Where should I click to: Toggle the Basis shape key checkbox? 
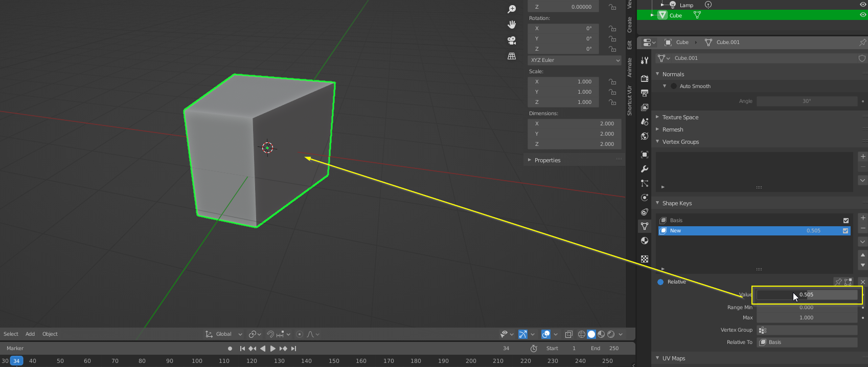[x=846, y=221]
